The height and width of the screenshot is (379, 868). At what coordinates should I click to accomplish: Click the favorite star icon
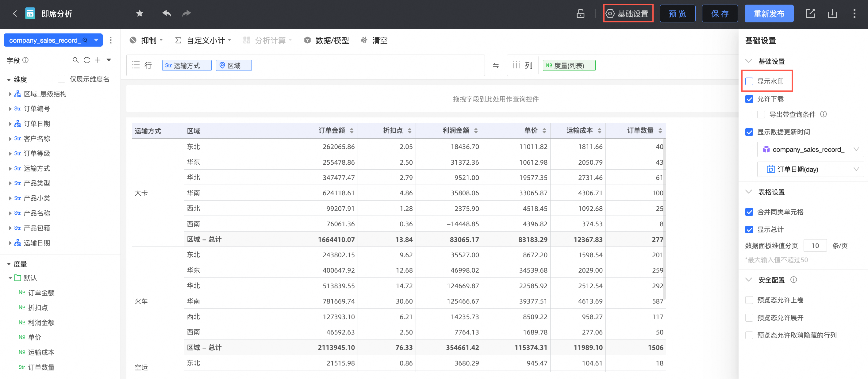pyautogui.click(x=140, y=13)
